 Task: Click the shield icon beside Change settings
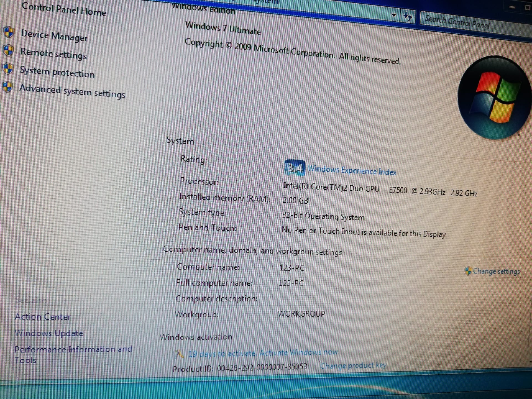tap(468, 271)
